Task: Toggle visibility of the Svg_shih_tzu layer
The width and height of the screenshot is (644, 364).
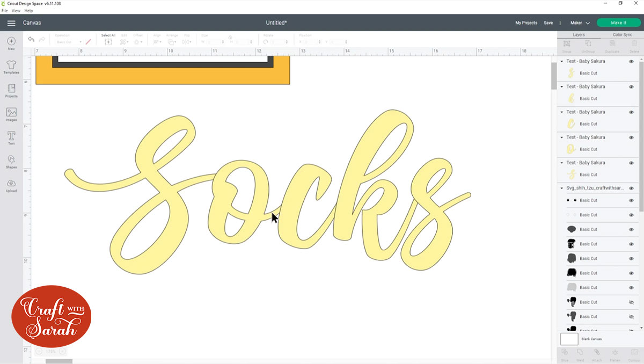Action: 632,188
